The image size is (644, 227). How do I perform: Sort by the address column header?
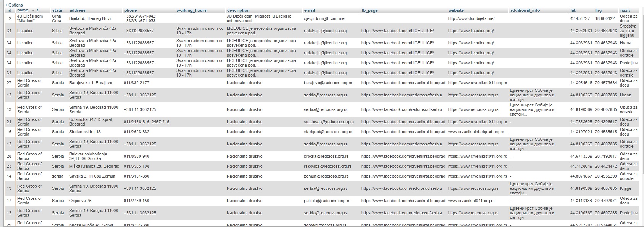click(77, 10)
